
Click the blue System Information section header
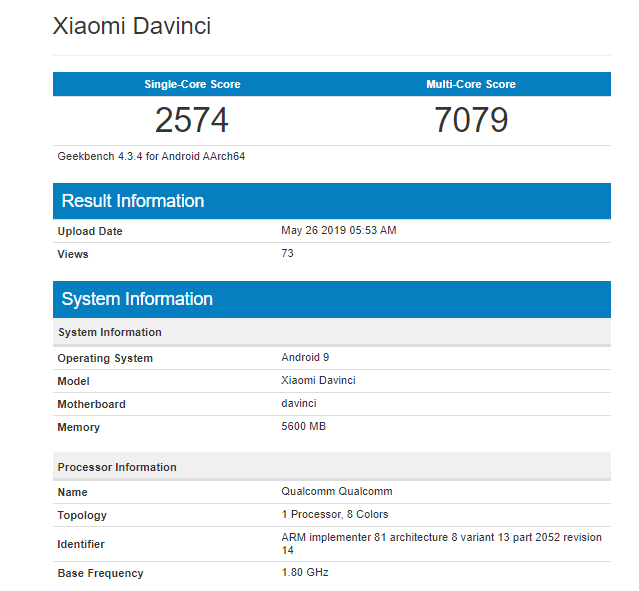[332, 299]
